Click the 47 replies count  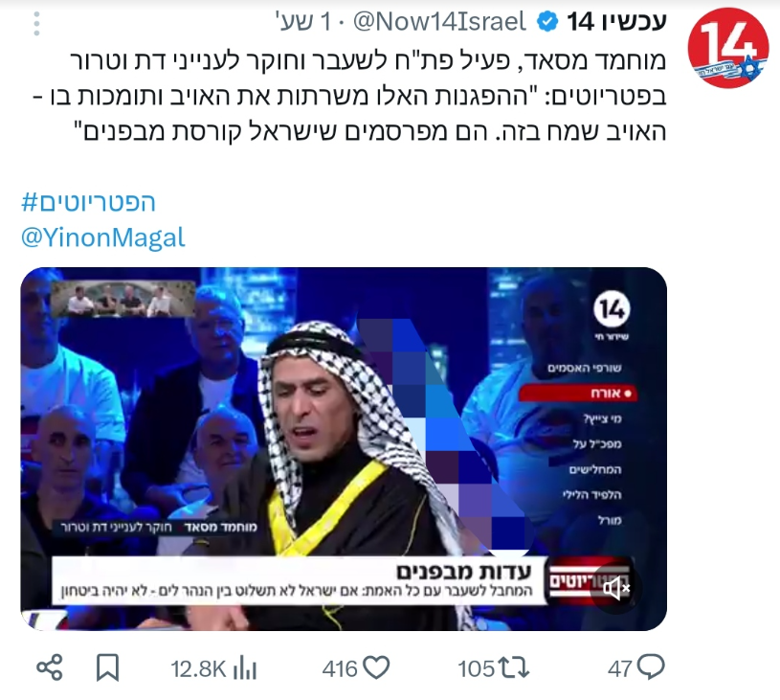(x=620, y=669)
